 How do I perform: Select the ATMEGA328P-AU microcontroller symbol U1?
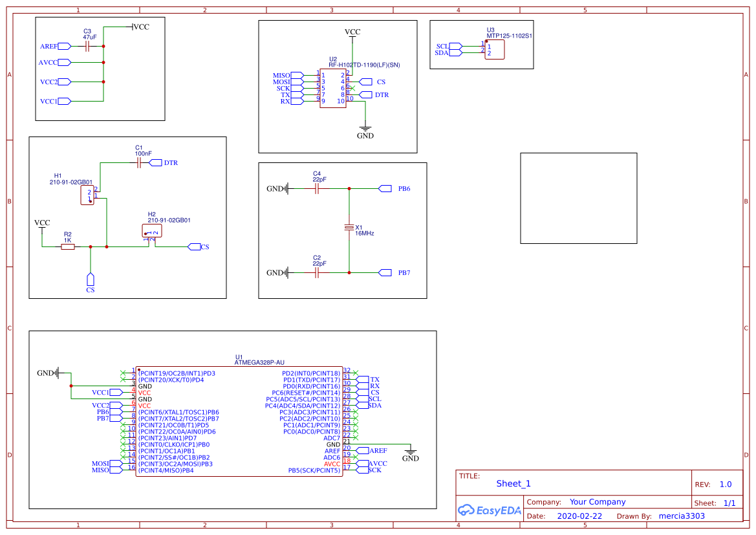click(239, 420)
